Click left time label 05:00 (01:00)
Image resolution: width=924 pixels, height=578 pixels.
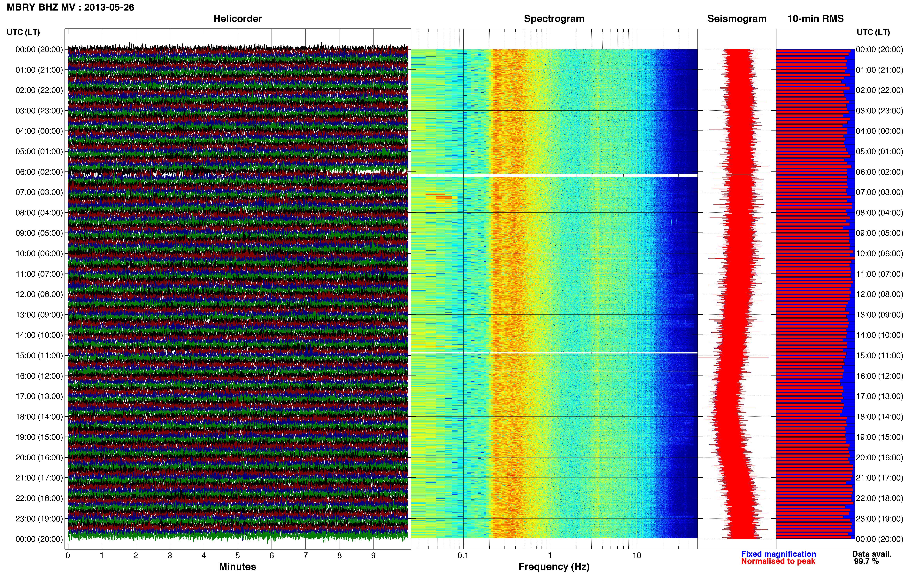coord(39,151)
